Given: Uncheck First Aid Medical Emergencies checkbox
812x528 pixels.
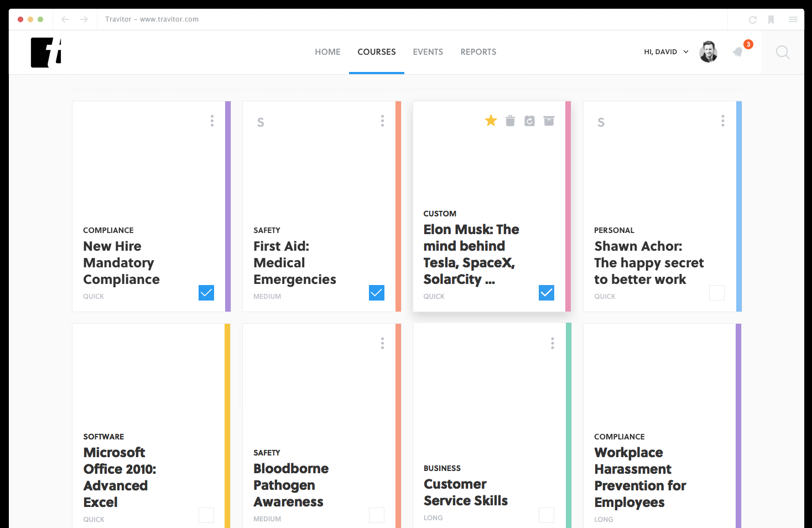Looking at the screenshot, I should tap(377, 293).
